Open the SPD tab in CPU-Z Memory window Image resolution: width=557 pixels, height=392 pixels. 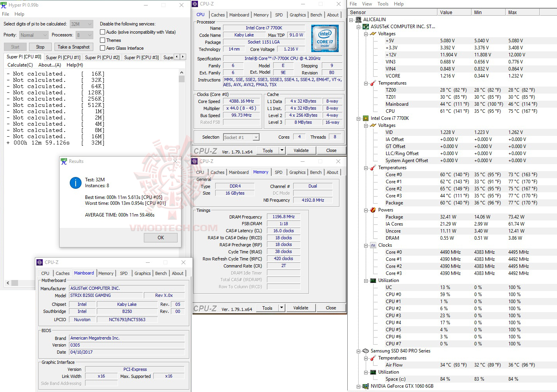pyautogui.click(x=279, y=172)
